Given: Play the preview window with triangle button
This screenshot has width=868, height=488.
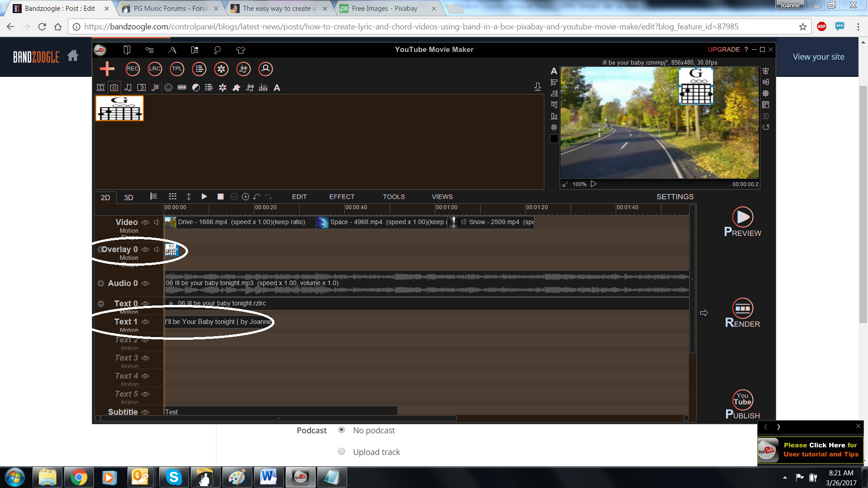Looking at the screenshot, I should point(594,184).
